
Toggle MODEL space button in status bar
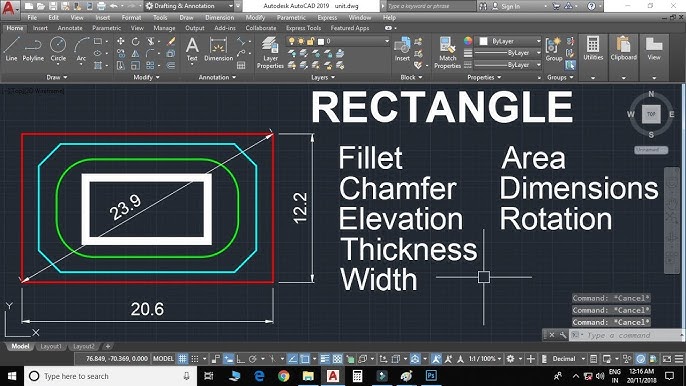click(163, 359)
